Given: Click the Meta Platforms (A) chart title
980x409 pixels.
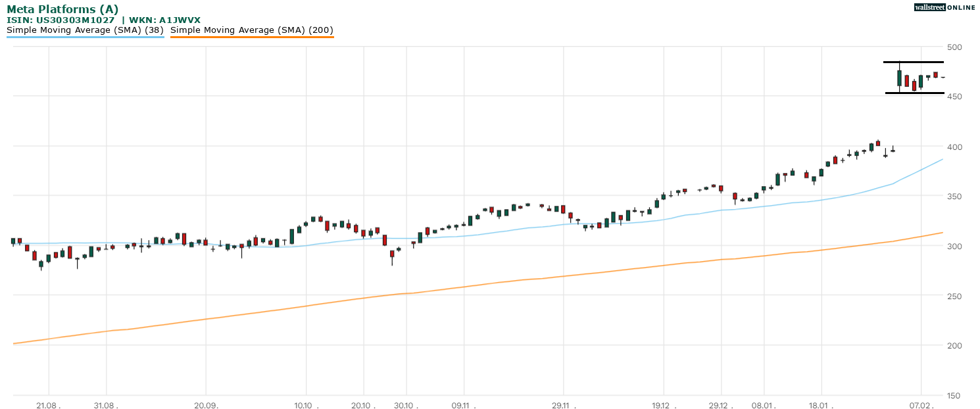Looking at the screenshot, I should 62,9.
